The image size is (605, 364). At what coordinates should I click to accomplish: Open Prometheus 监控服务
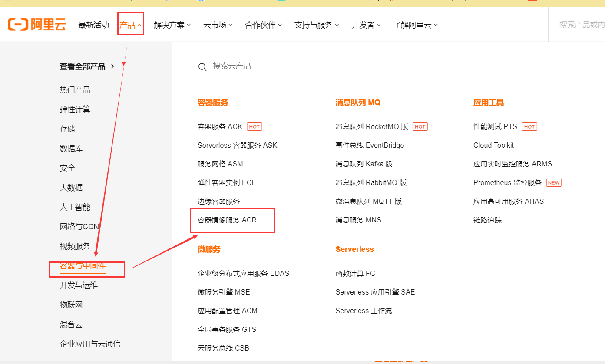click(508, 183)
